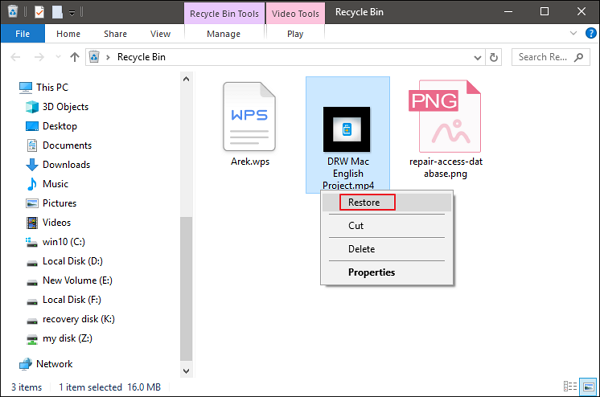Screen dimensions: 600x397
Task: Click Recycle Bin in the address path
Action: [x=141, y=57]
